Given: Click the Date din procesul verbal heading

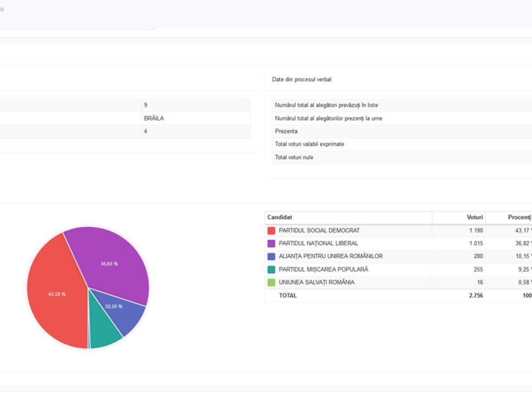Looking at the screenshot, I should (301, 79).
